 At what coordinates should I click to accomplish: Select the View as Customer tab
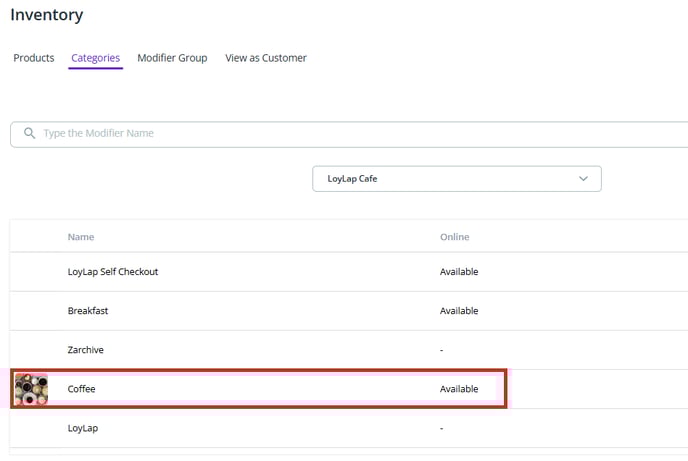(x=266, y=58)
